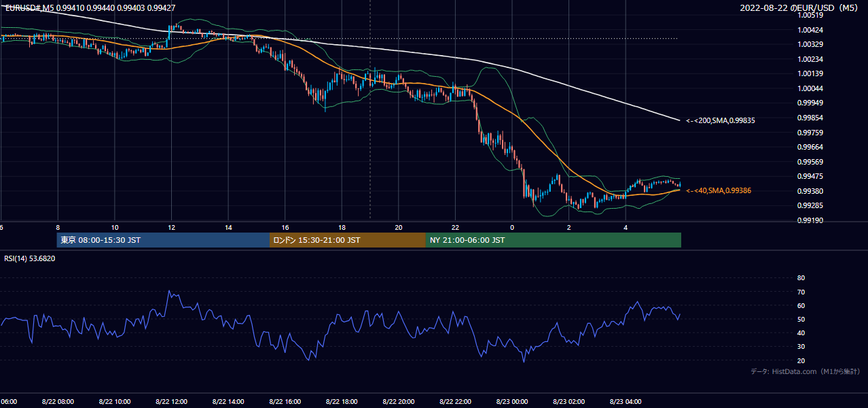The image size is (868, 408).
Task: Click bottom time label 8/22 12:00
Action: 171,402
